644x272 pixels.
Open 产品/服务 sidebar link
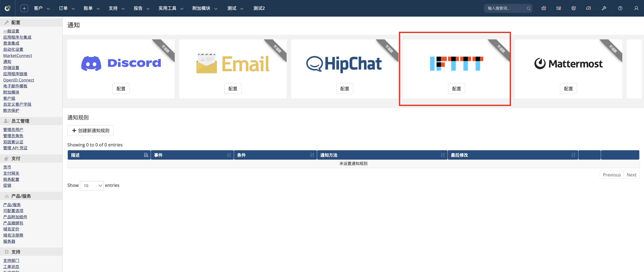coord(12,205)
